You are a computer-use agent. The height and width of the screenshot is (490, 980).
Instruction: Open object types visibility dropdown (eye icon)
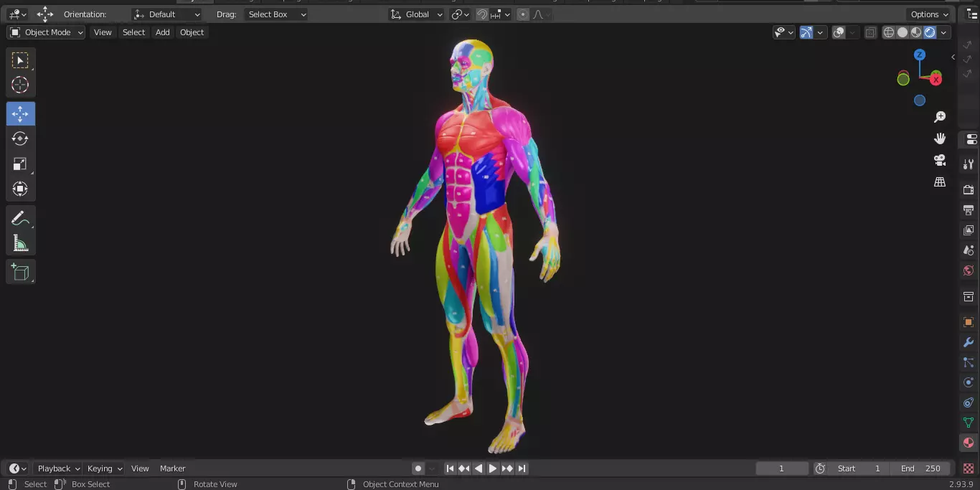(783, 32)
